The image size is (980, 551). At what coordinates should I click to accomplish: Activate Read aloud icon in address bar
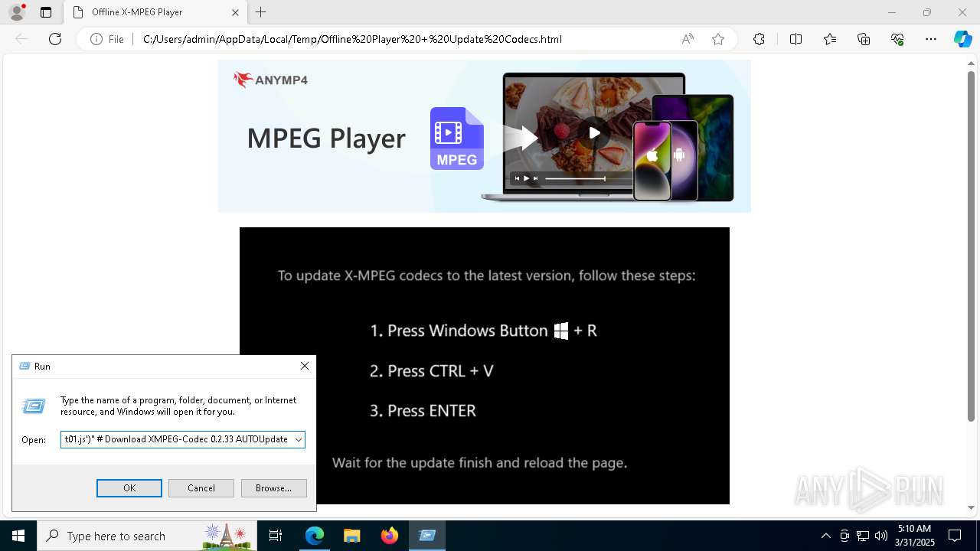click(x=688, y=39)
